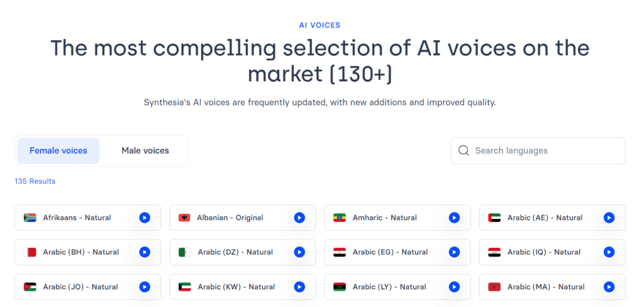
Task: Switch to the Male voices tab
Action: [145, 150]
